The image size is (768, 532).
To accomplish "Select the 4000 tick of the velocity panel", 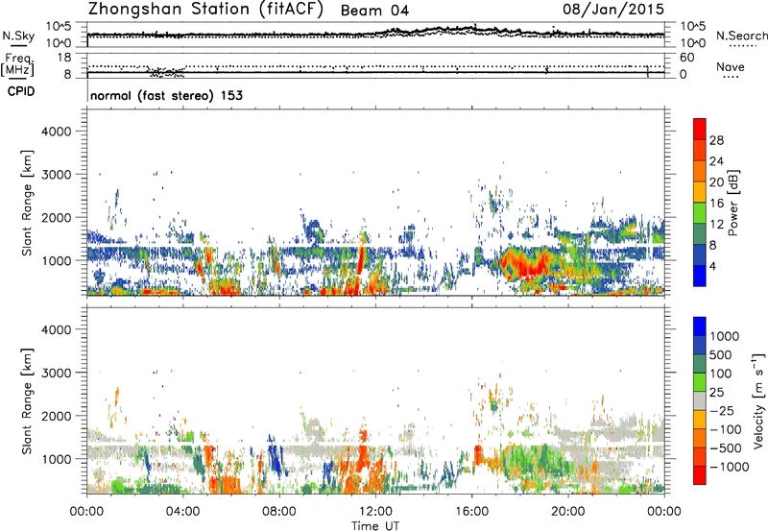I will [x=56, y=329].
